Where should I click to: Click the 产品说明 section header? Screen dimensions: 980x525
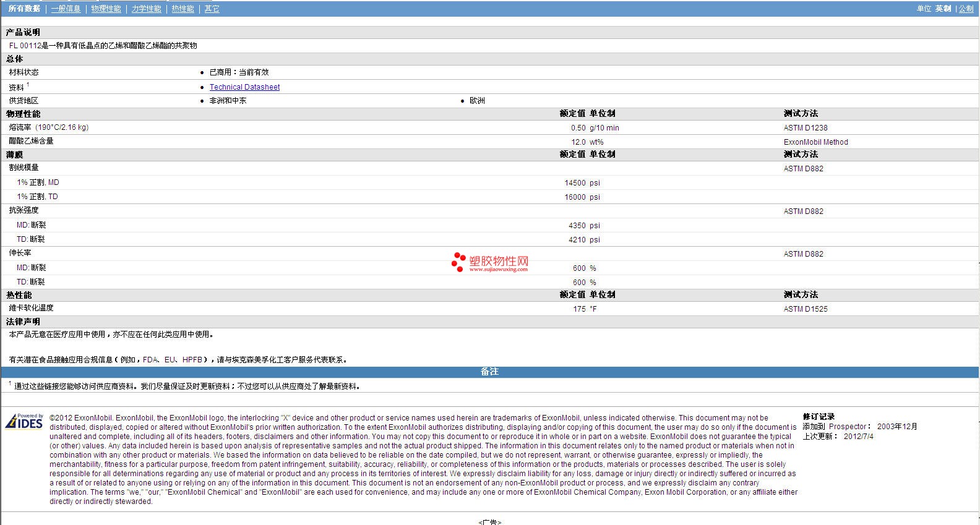[x=23, y=32]
